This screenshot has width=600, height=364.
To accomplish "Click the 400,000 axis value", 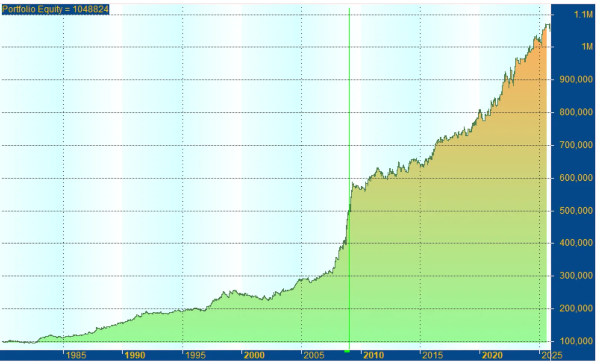I will click(576, 243).
